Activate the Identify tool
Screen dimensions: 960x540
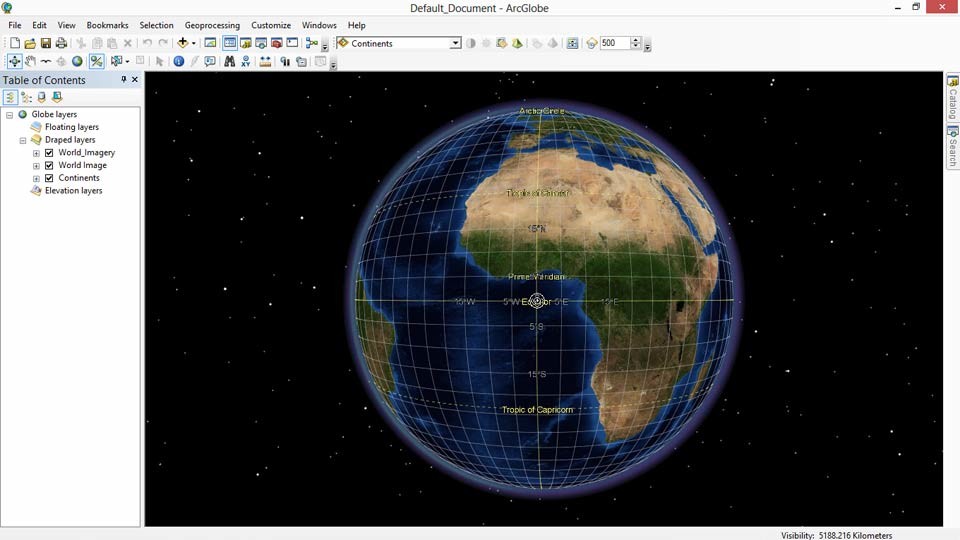(179, 61)
